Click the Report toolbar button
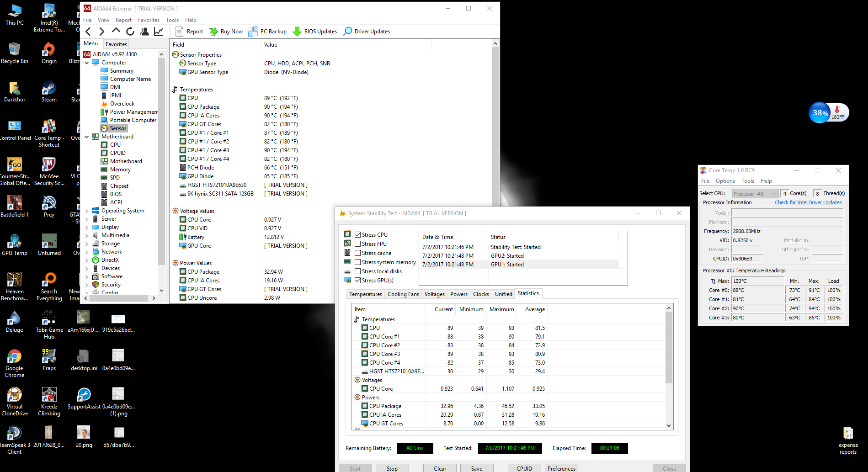868x472 pixels. click(189, 32)
